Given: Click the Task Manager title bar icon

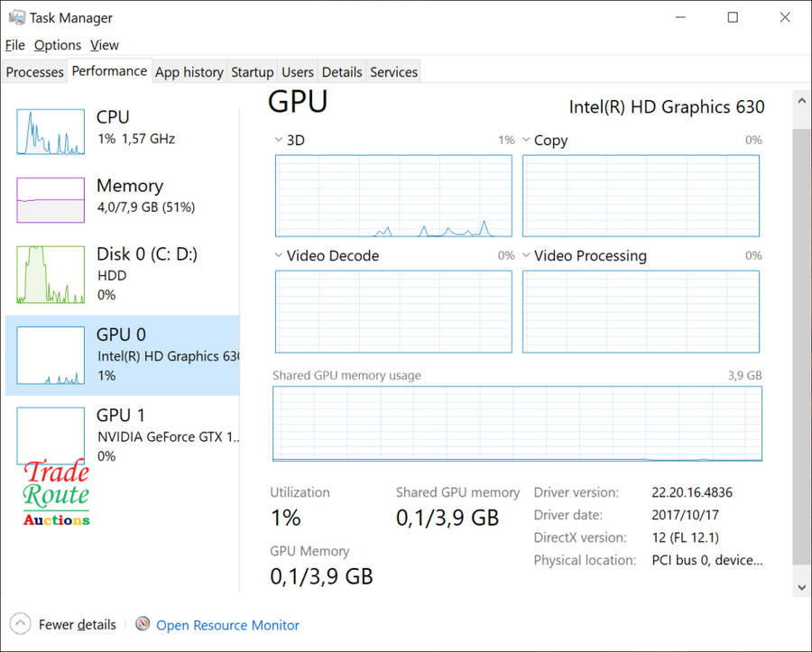Looking at the screenshot, I should [x=15, y=17].
